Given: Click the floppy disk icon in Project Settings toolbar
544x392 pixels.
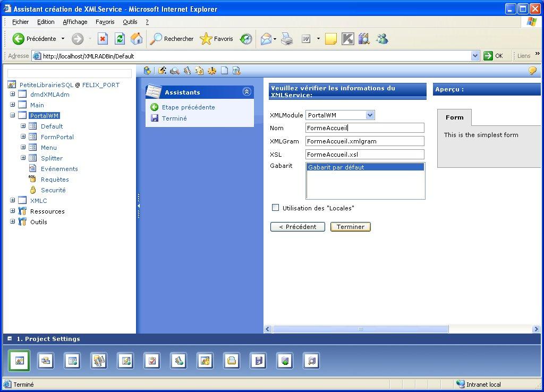Looking at the screenshot, I should click(x=258, y=361).
